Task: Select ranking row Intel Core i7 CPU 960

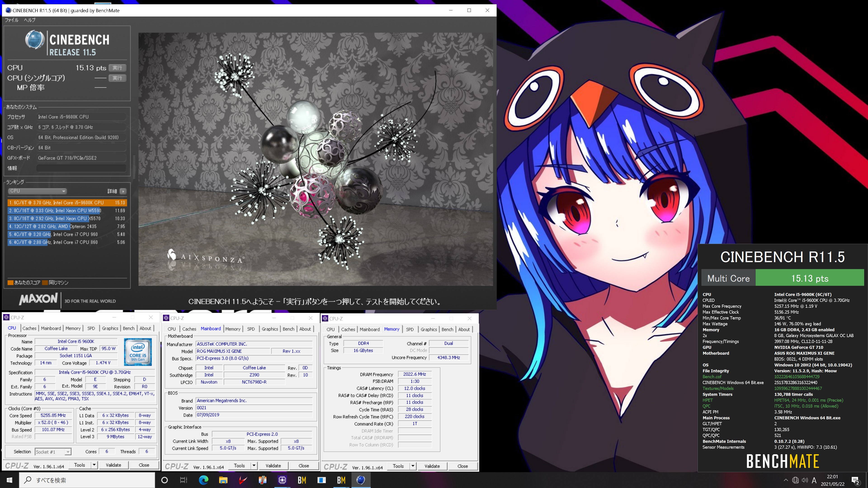Action: [x=67, y=234]
